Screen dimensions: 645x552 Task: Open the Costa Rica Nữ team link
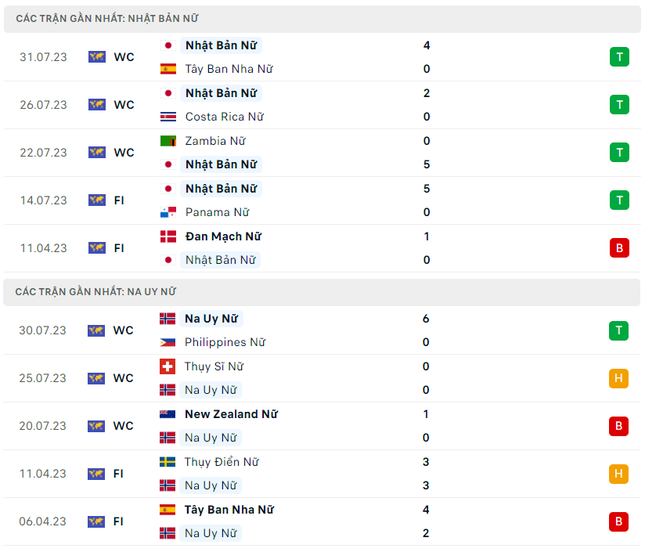[224, 117]
